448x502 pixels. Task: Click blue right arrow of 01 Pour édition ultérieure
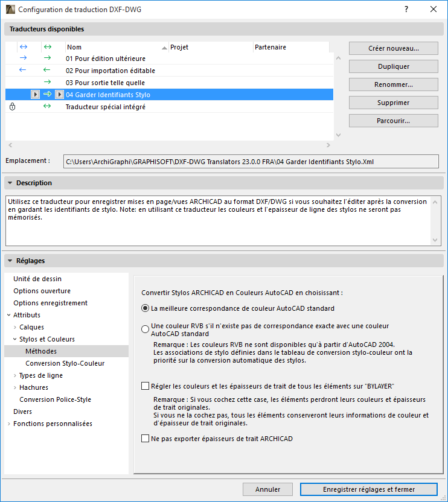coord(23,58)
